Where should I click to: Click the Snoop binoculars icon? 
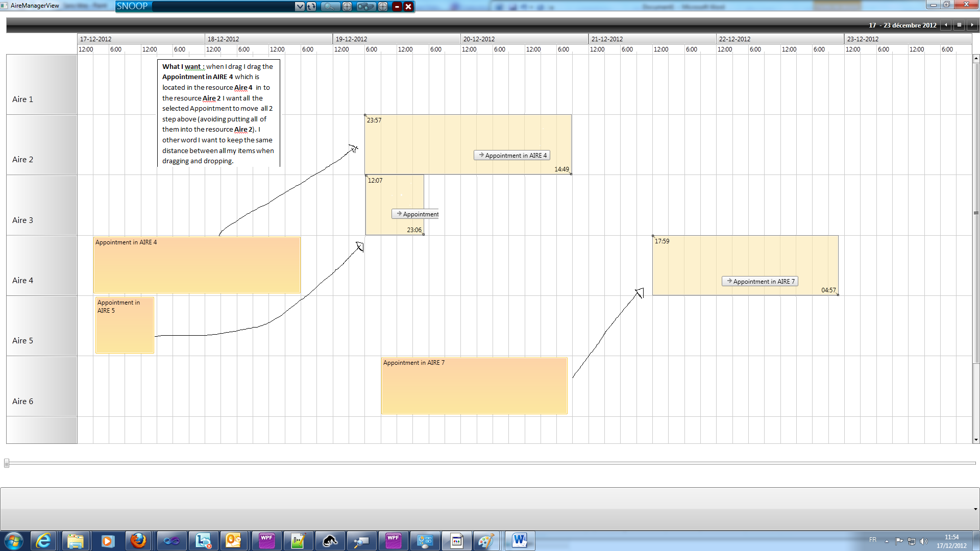365,7
